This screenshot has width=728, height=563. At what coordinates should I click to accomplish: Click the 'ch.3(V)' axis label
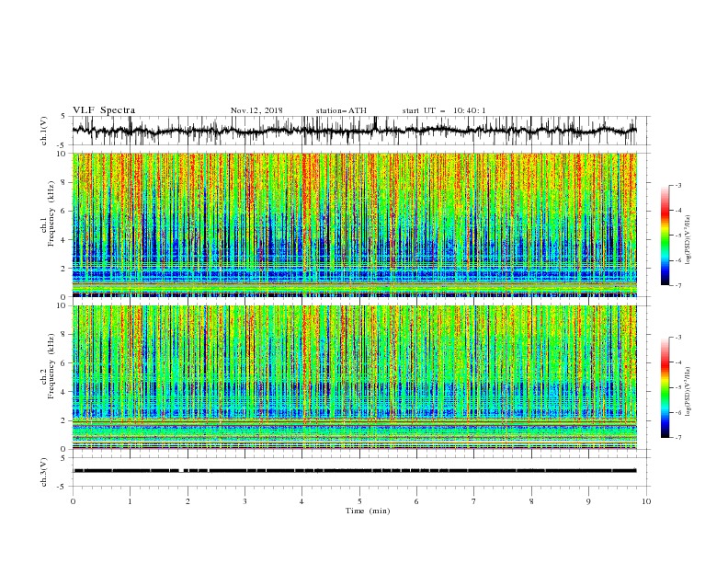[44, 472]
